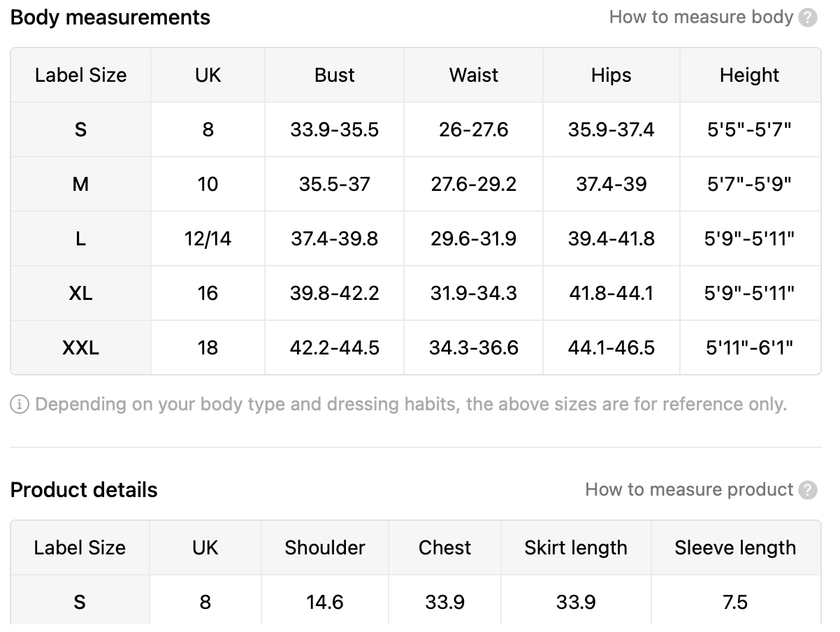Open the How to measure product link
The height and width of the screenshot is (632, 840).
click(x=689, y=489)
